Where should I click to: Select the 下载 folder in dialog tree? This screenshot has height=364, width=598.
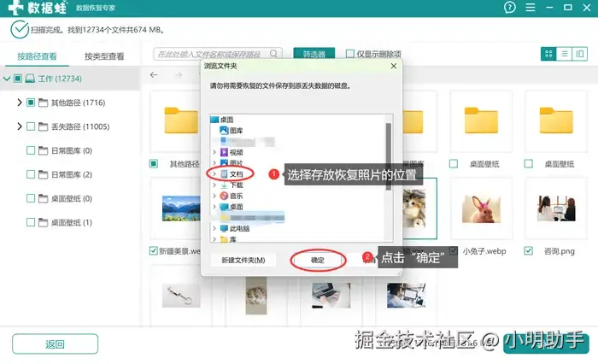click(232, 185)
